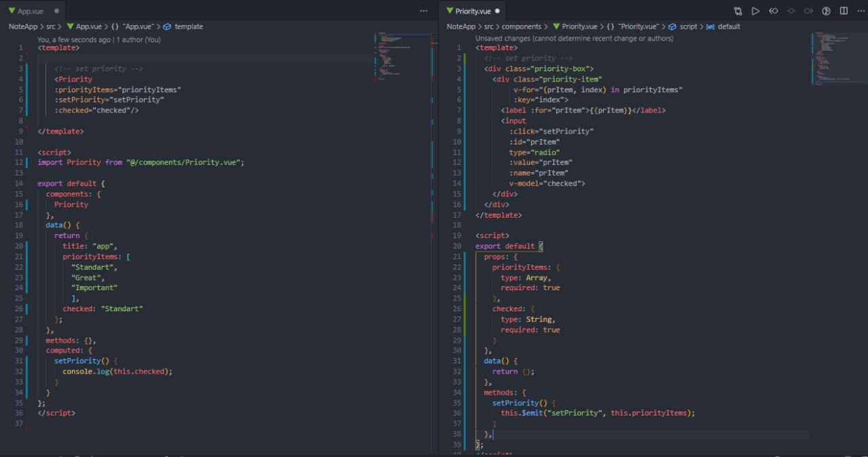Click the "Important" array entry

point(94,288)
